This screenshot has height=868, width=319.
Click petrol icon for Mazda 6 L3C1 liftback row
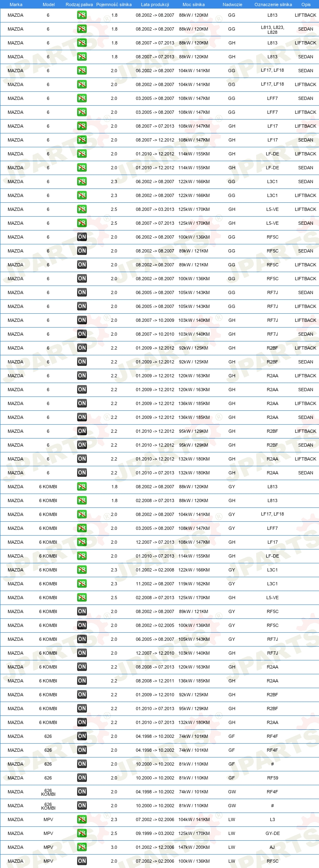pyautogui.click(x=82, y=195)
